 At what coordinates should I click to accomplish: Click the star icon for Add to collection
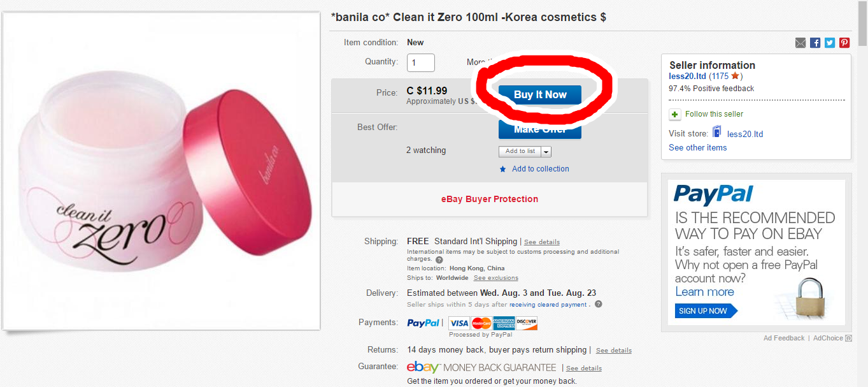(502, 169)
